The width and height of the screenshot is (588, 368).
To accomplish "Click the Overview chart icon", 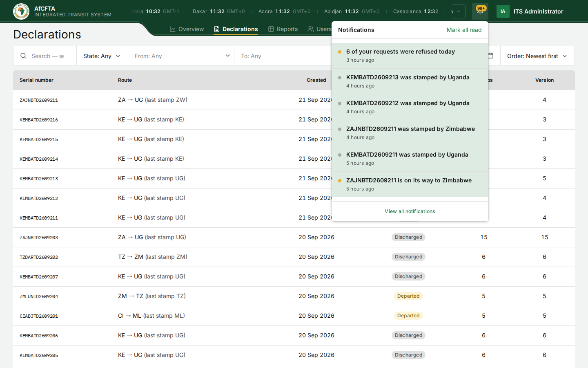I will click(173, 29).
